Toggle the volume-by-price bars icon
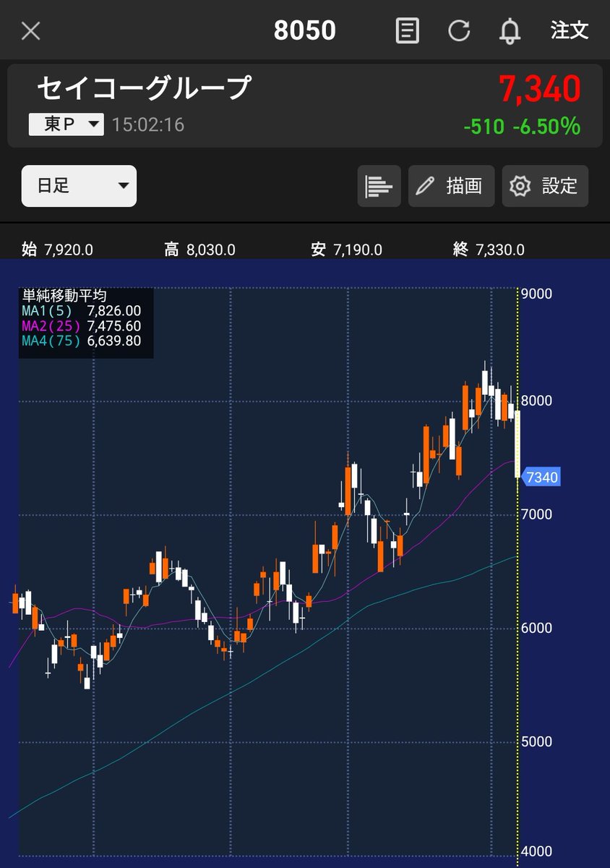The width and height of the screenshot is (610, 868). coord(379,186)
